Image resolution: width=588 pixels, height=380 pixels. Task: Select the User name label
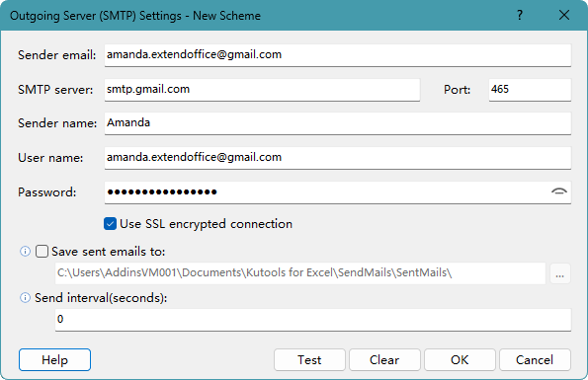coord(50,158)
